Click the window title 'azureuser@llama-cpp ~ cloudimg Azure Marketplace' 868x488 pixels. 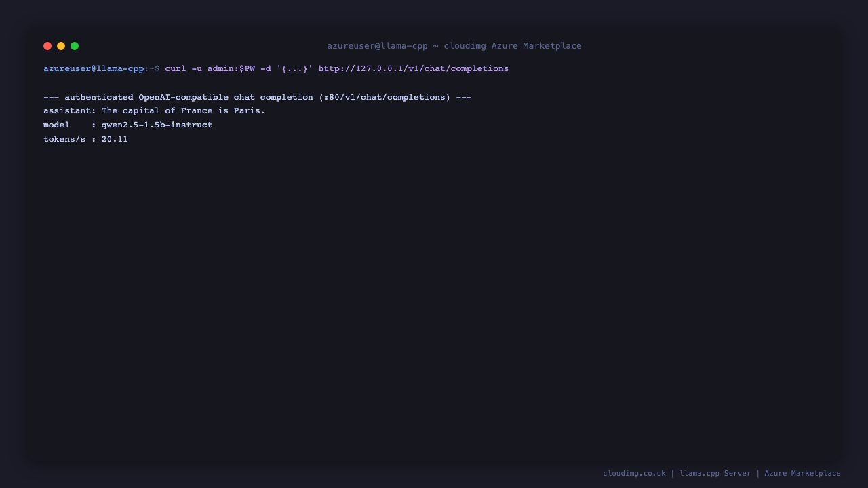(454, 46)
